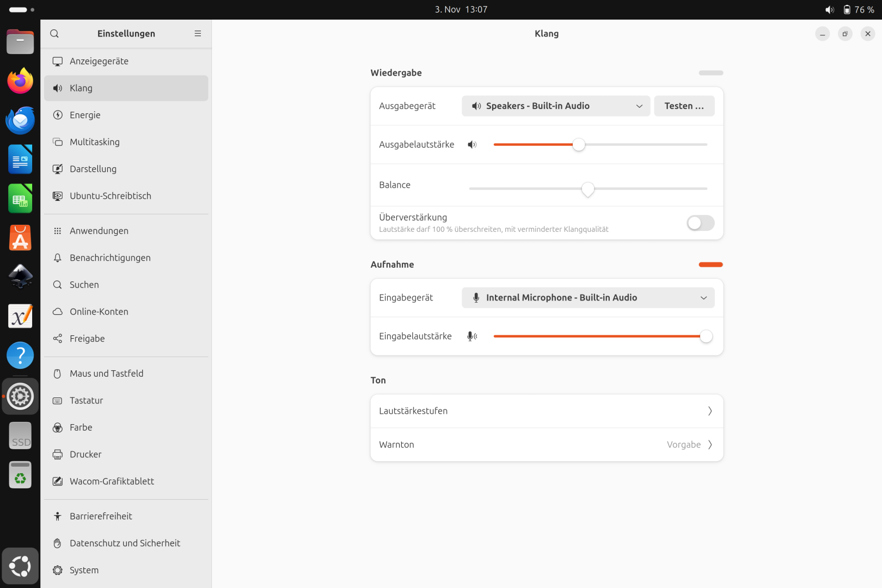Open the Files manager dock icon

(20, 42)
